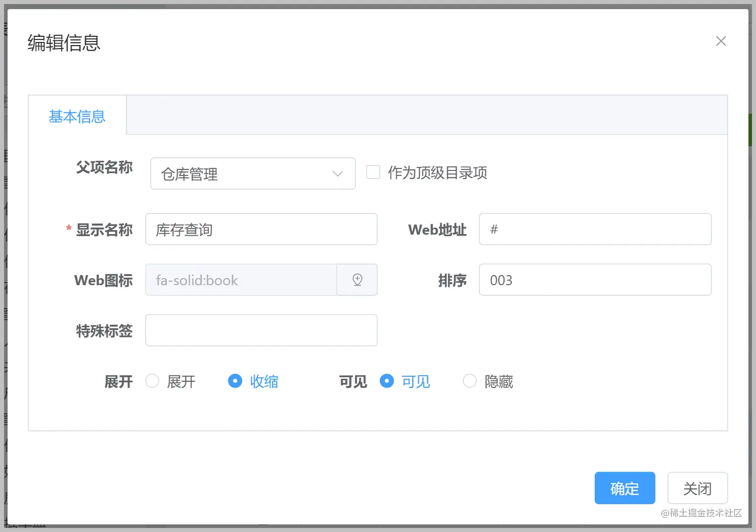Click the Web图标 field showing fa-solid:book

(241, 280)
